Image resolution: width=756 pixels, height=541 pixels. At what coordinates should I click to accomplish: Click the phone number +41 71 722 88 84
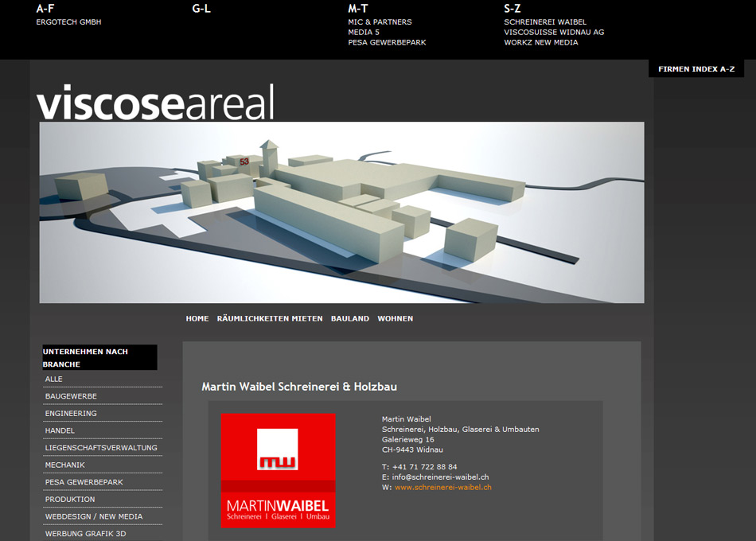tap(424, 467)
